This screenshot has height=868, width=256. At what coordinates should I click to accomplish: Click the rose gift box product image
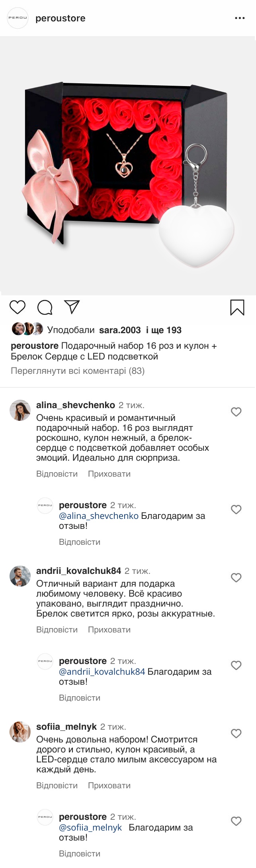pyautogui.click(x=127, y=165)
